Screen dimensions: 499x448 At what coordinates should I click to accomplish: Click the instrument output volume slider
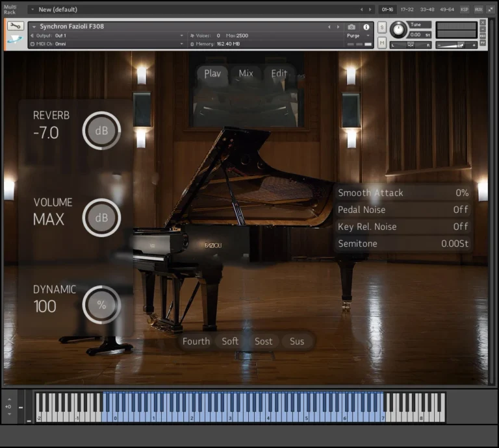pos(456,45)
